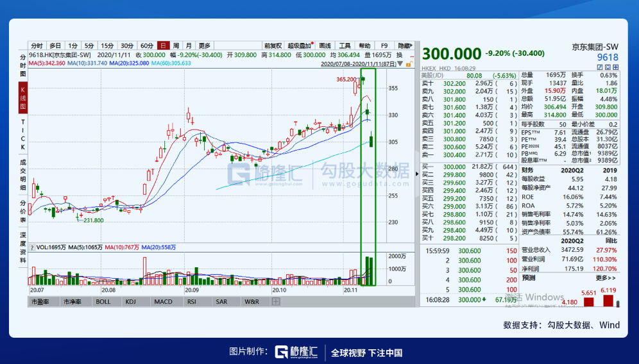Click the 5.651 forecast bar

coord(589,302)
